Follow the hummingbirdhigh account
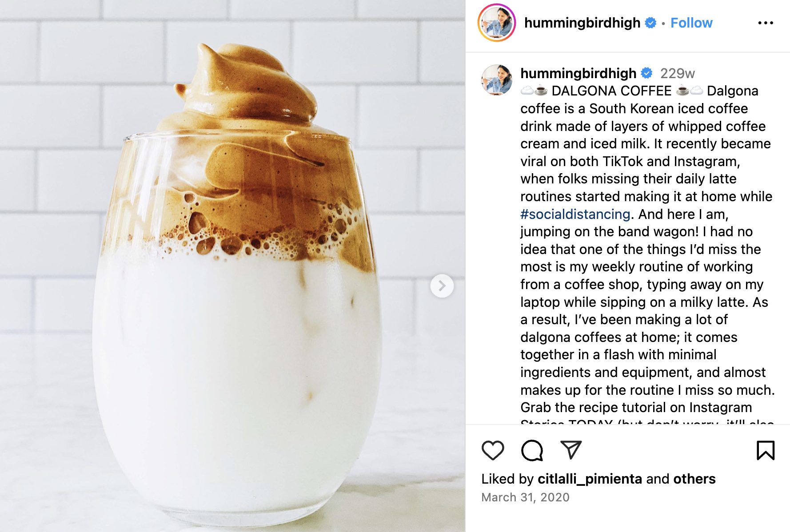This screenshot has height=532, width=790. point(691,23)
